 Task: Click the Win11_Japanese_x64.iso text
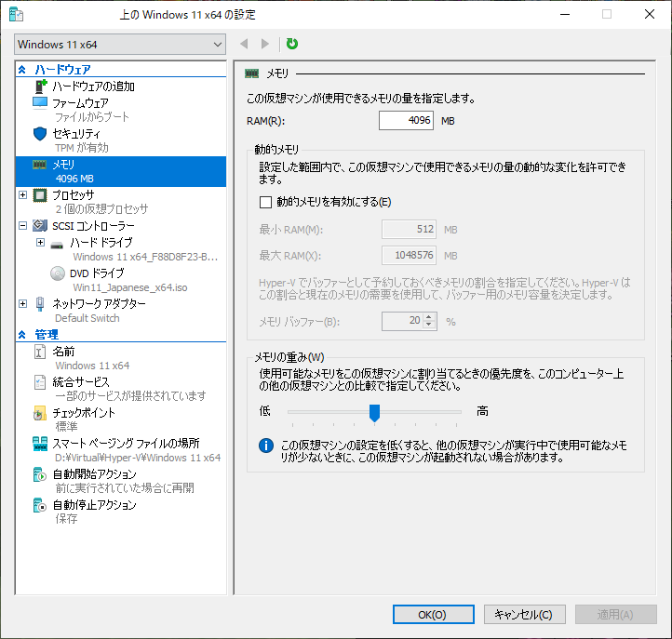[130, 287]
